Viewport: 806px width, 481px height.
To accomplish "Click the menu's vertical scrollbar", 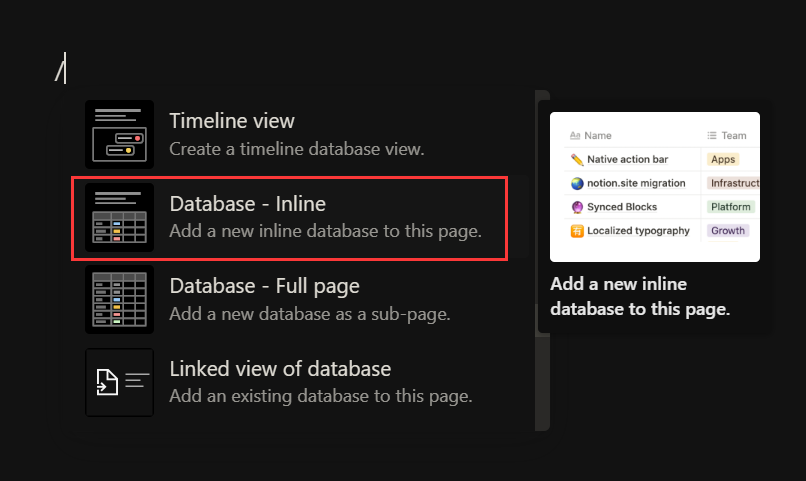I will (x=542, y=261).
